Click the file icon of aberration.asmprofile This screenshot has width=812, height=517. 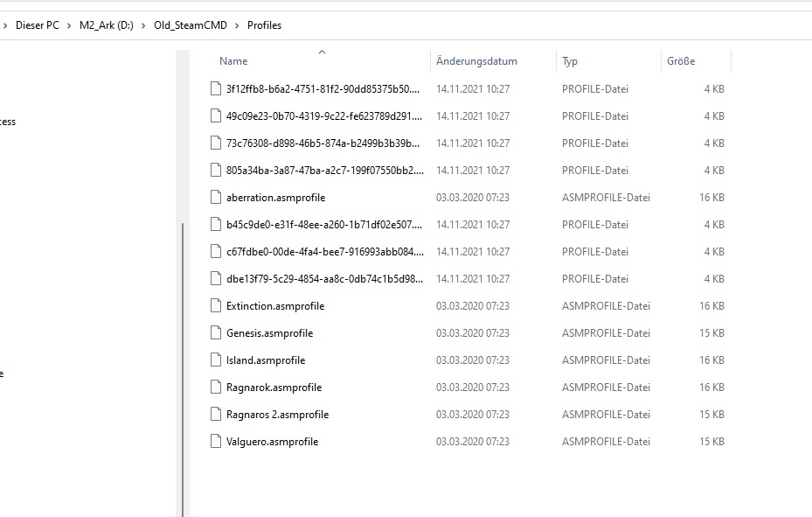[x=216, y=198]
